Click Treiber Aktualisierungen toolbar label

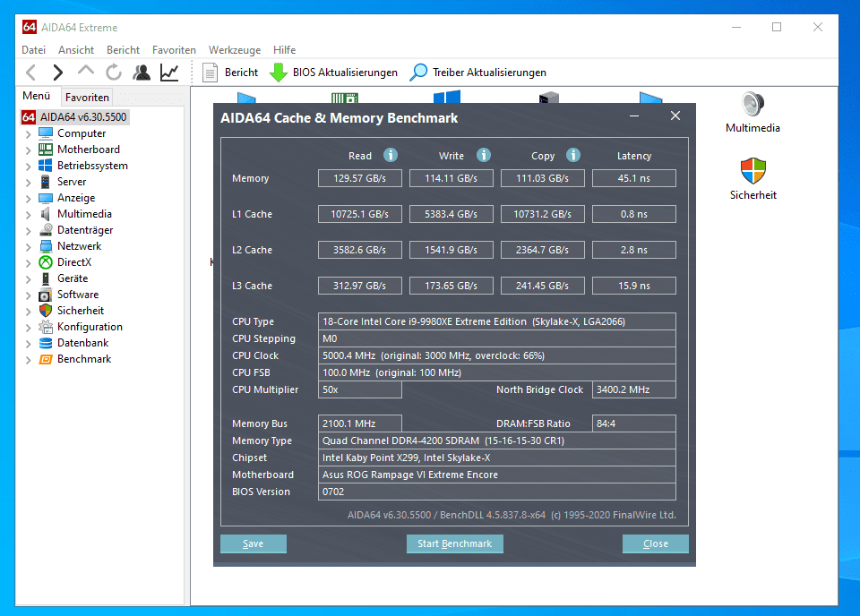click(x=489, y=73)
